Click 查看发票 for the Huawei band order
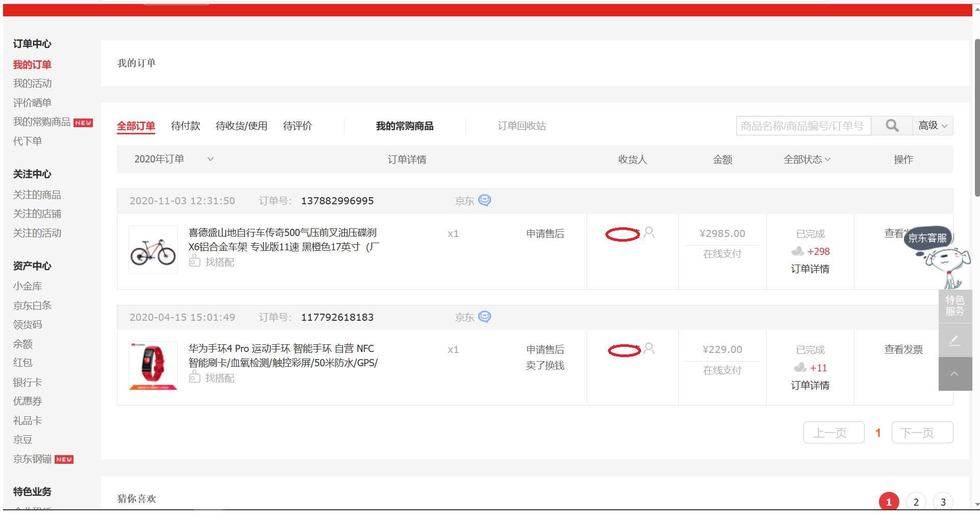980x520 pixels. click(903, 349)
